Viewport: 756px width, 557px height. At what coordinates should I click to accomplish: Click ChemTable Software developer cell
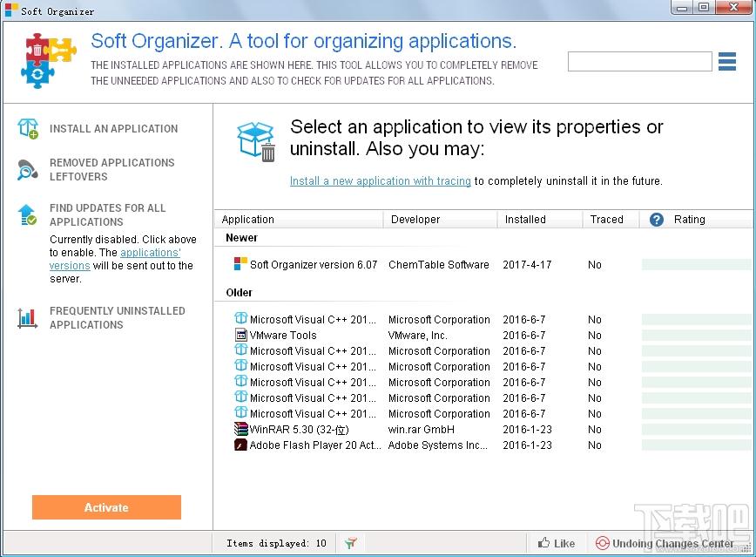(439, 264)
